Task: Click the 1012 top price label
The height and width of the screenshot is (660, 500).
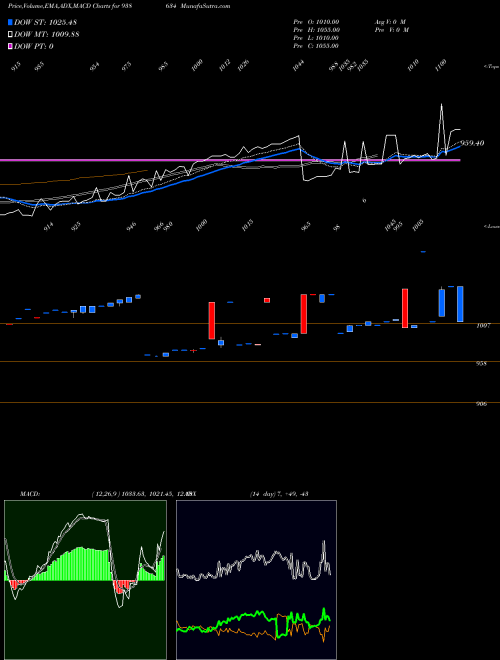Action: 225,65
